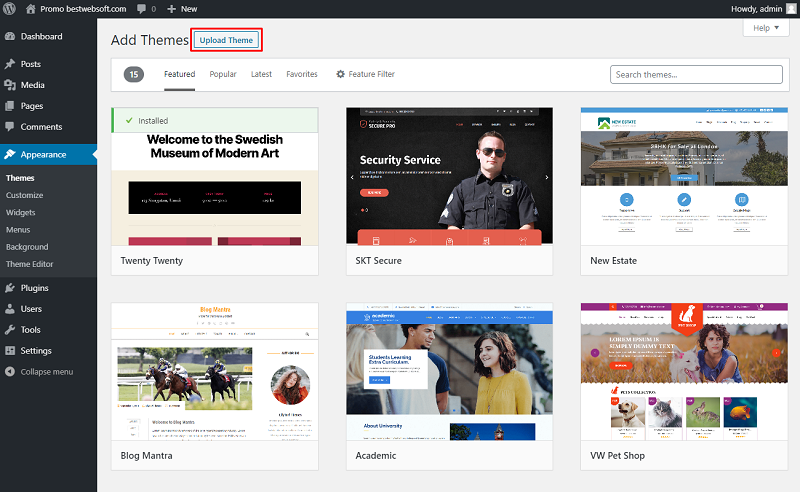800x492 pixels.
Task: Click the Tools wrench icon
Action: point(10,330)
